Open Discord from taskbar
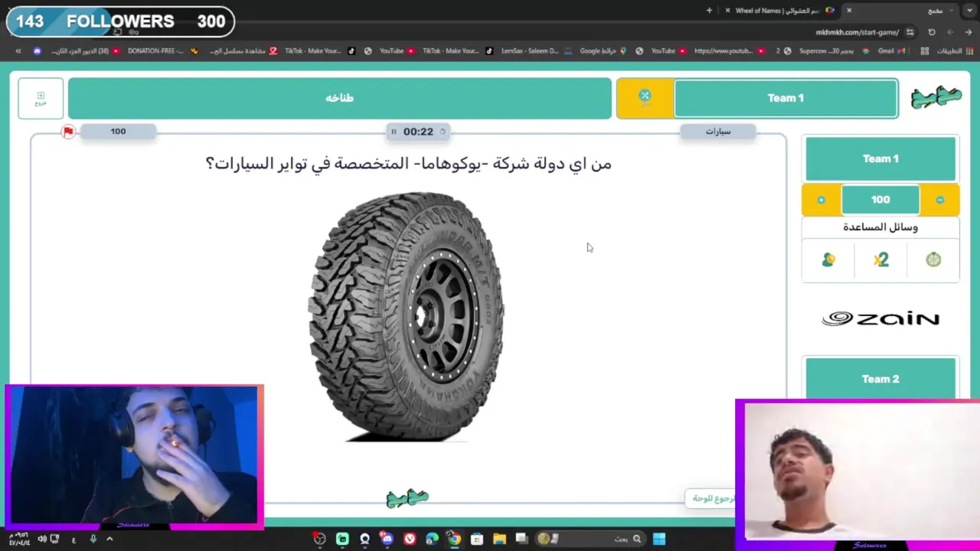Image resolution: width=980 pixels, height=551 pixels. [387, 540]
